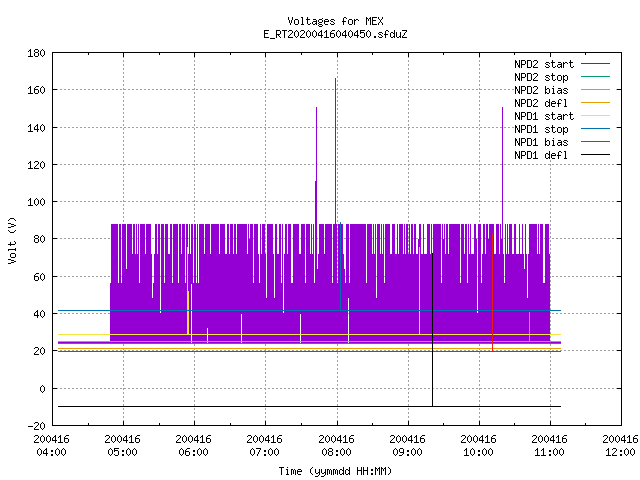Click the 04:00 time axis label
640x480 pixels.
click(51, 452)
